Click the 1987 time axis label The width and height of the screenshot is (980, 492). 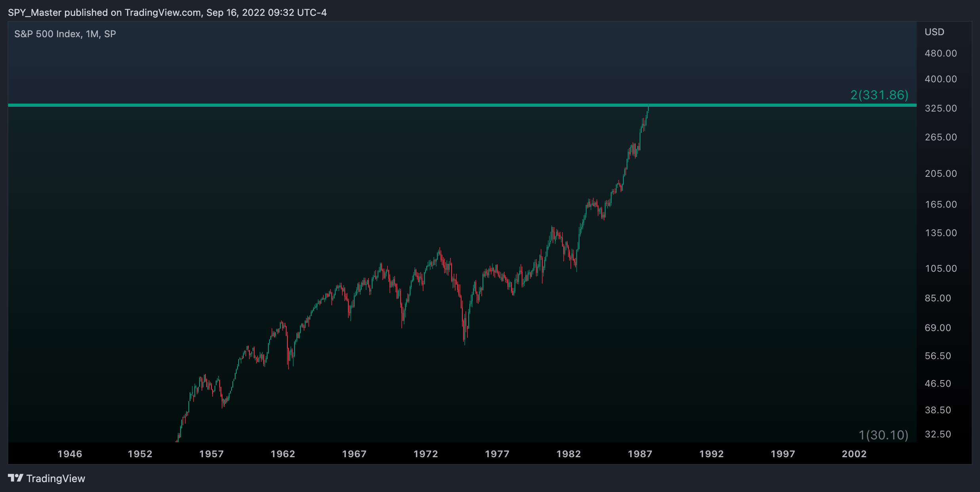pos(640,454)
